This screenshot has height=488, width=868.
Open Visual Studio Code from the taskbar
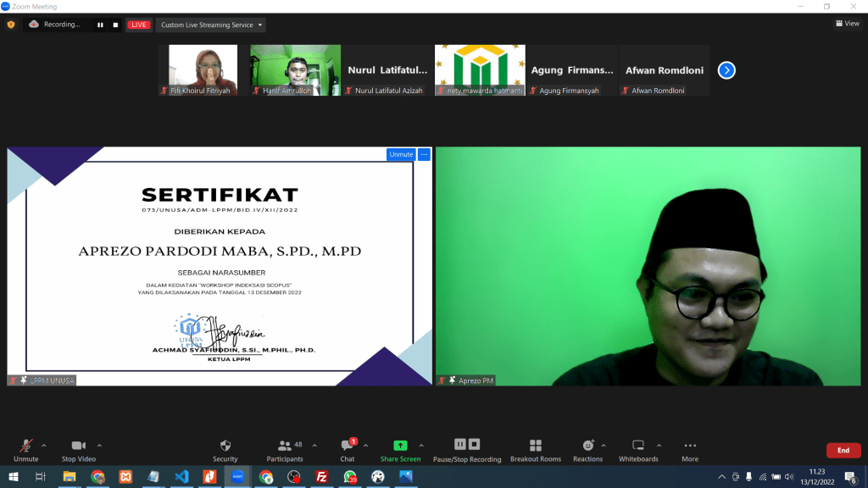(181, 477)
